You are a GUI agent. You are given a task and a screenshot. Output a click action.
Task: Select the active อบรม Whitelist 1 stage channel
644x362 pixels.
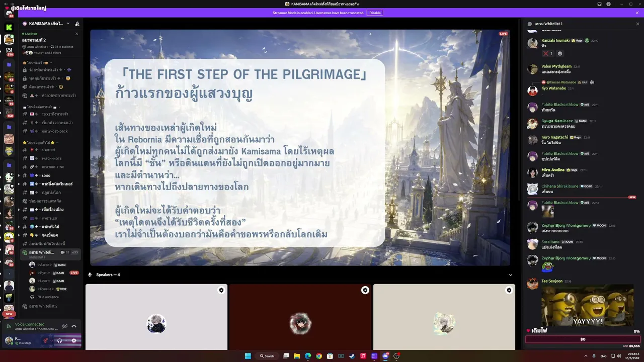coord(50,253)
